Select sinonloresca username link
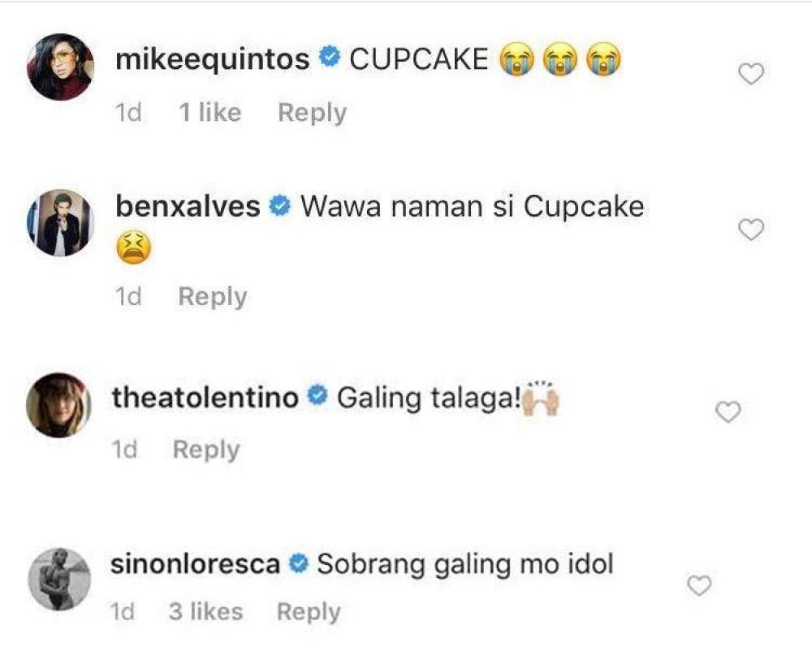The image size is (812, 672). (x=196, y=564)
